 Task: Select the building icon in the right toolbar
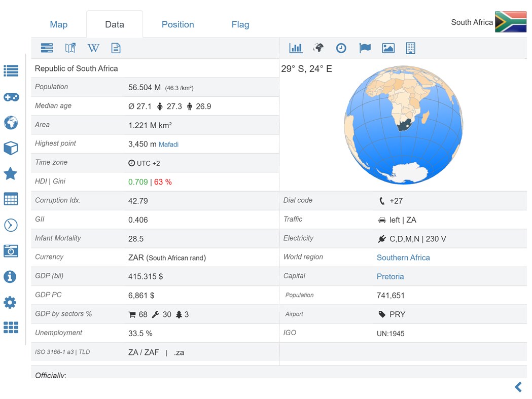[x=410, y=48]
